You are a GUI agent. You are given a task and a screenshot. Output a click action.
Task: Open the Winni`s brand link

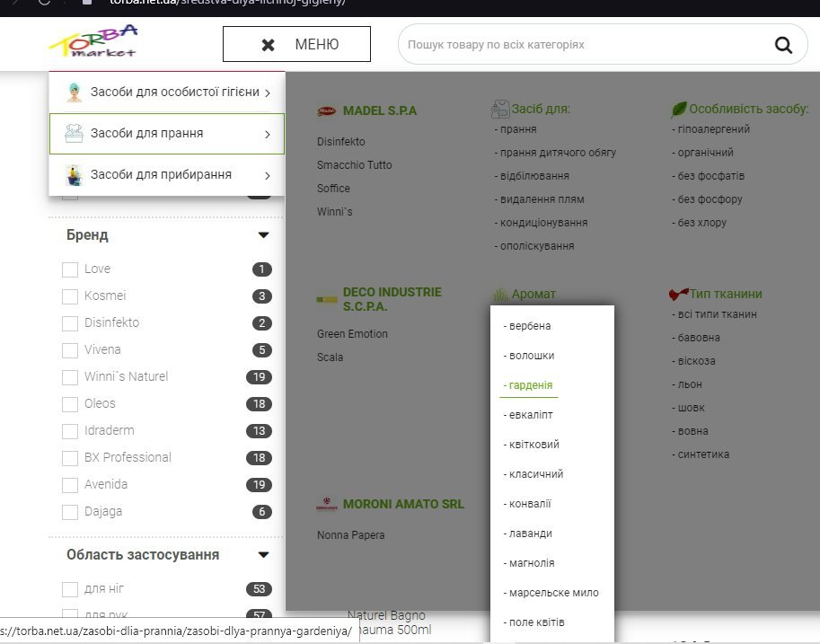335,212
